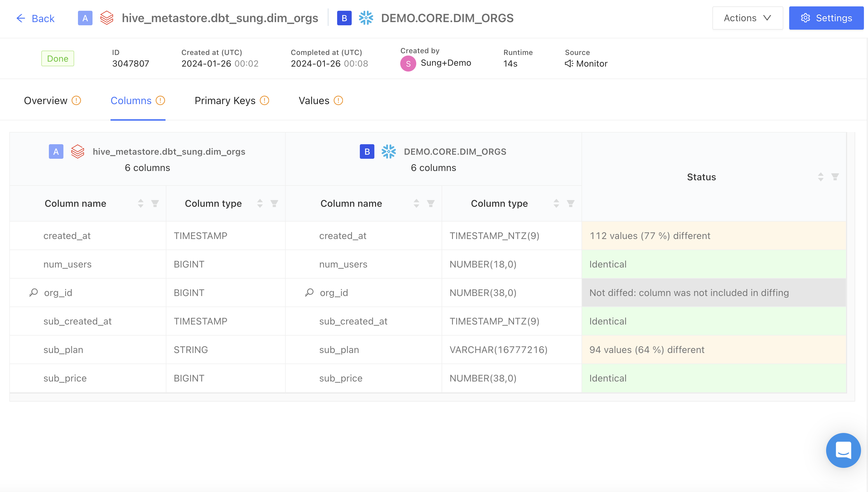Click the dataset B sub_price column name

pyautogui.click(x=341, y=378)
